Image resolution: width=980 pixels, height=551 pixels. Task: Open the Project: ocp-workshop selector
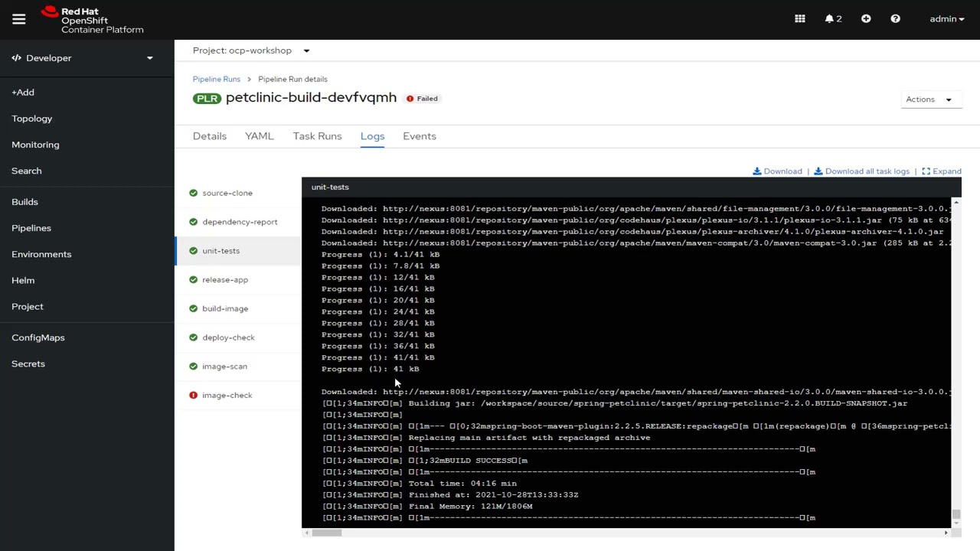pos(251,51)
